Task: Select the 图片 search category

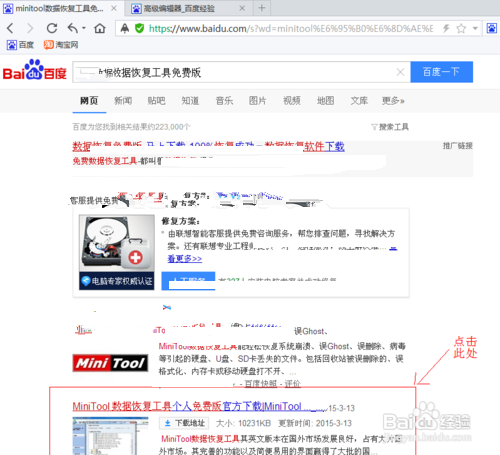Action: (258, 101)
